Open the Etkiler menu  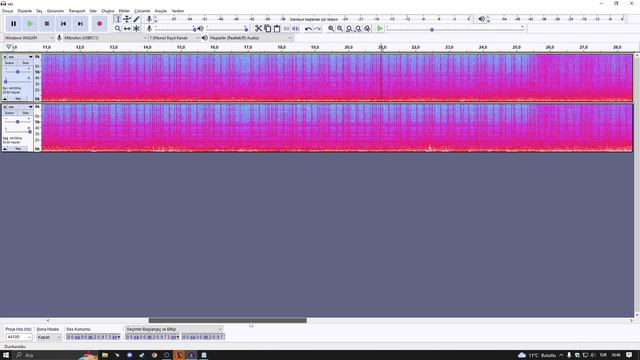[x=124, y=11]
